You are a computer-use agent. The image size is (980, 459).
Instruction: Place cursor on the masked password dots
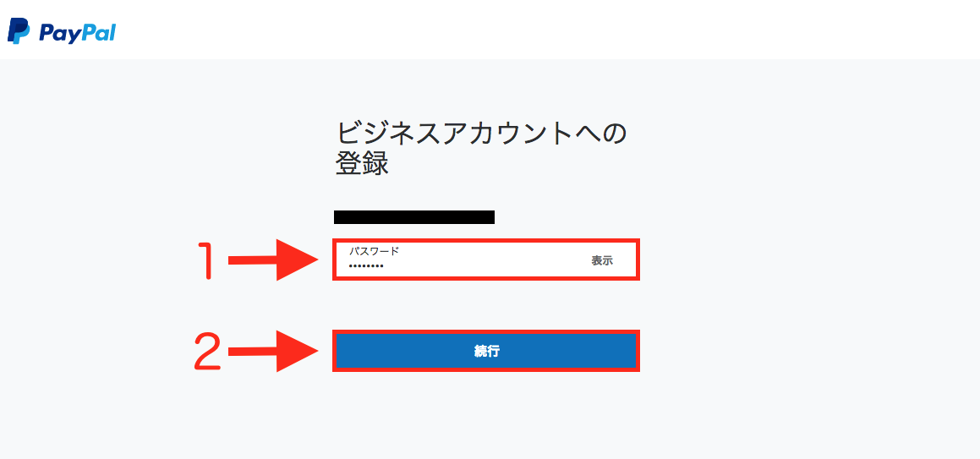(x=366, y=266)
